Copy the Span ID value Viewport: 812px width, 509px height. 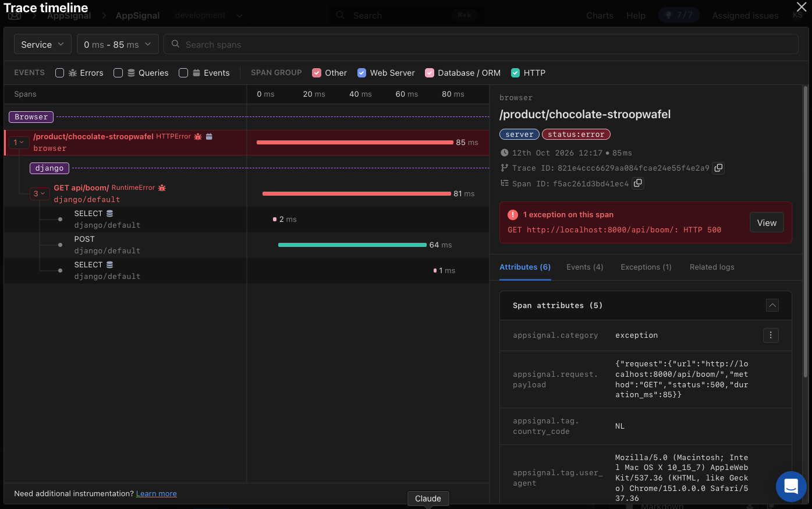tap(638, 183)
